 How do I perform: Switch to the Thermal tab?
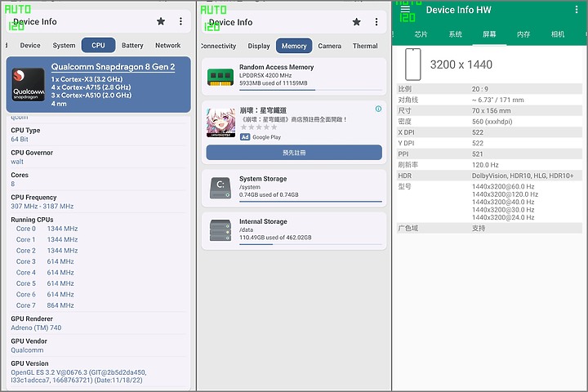(x=365, y=46)
